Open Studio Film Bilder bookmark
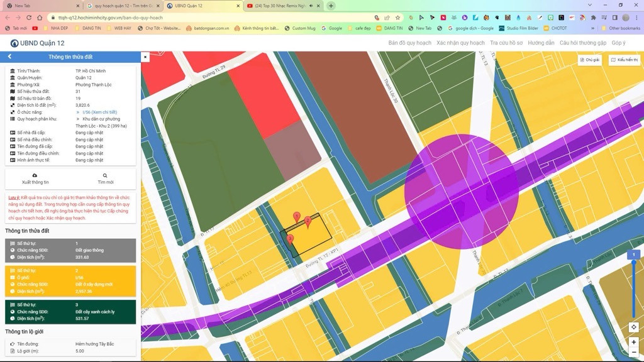Viewport: 644px width, 362px height. pyautogui.click(x=519, y=28)
